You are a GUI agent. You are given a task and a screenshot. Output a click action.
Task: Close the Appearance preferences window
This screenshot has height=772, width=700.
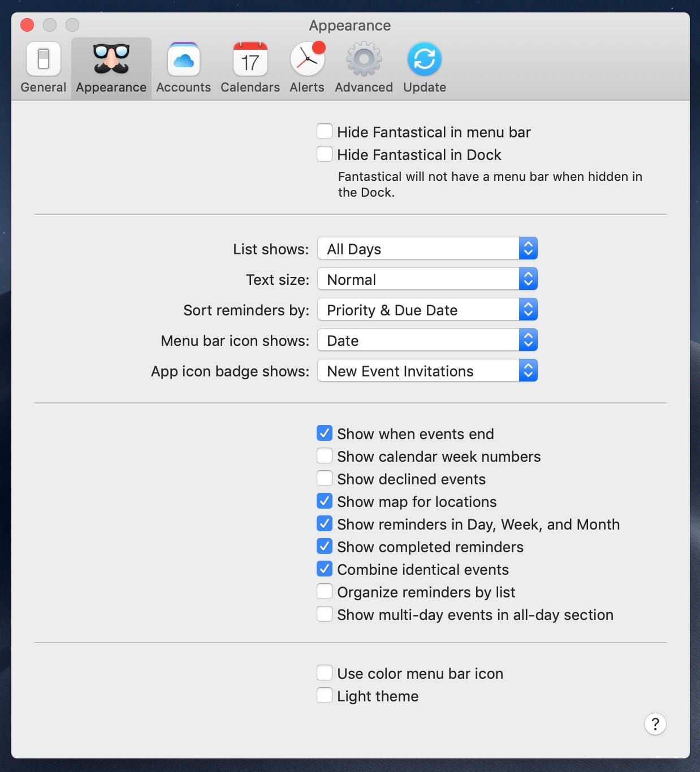pos(27,25)
